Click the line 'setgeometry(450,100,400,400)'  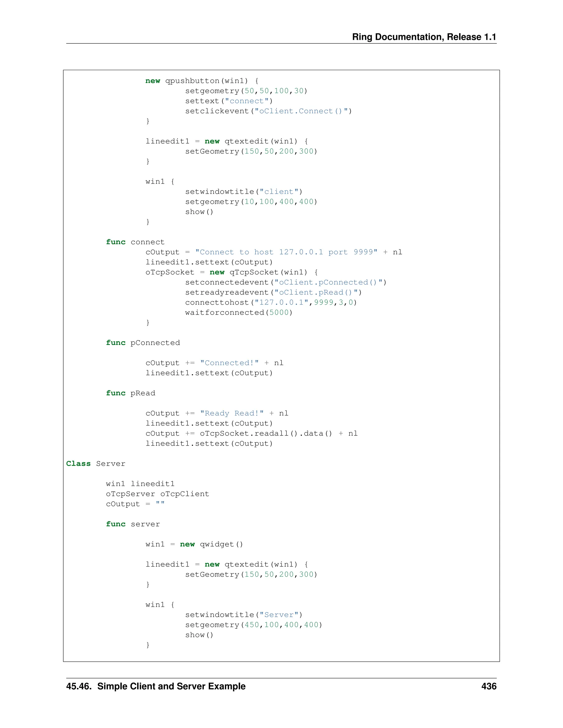[253, 625]
